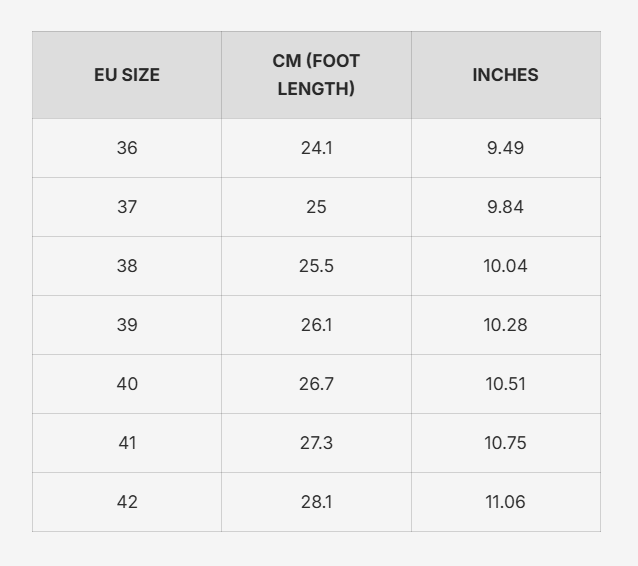
Task: Click the 26.1 cm foot length cell
Action: pyautogui.click(x=316, y=325)
